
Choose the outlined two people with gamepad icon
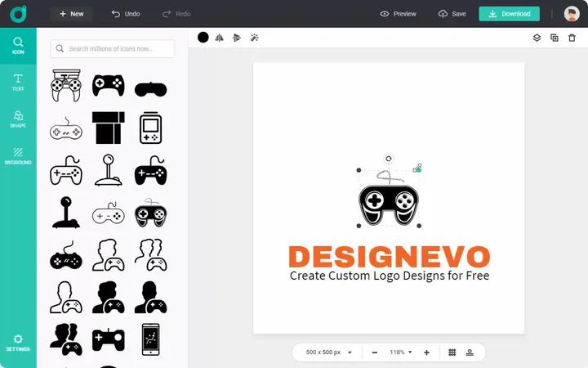(151, 255)
